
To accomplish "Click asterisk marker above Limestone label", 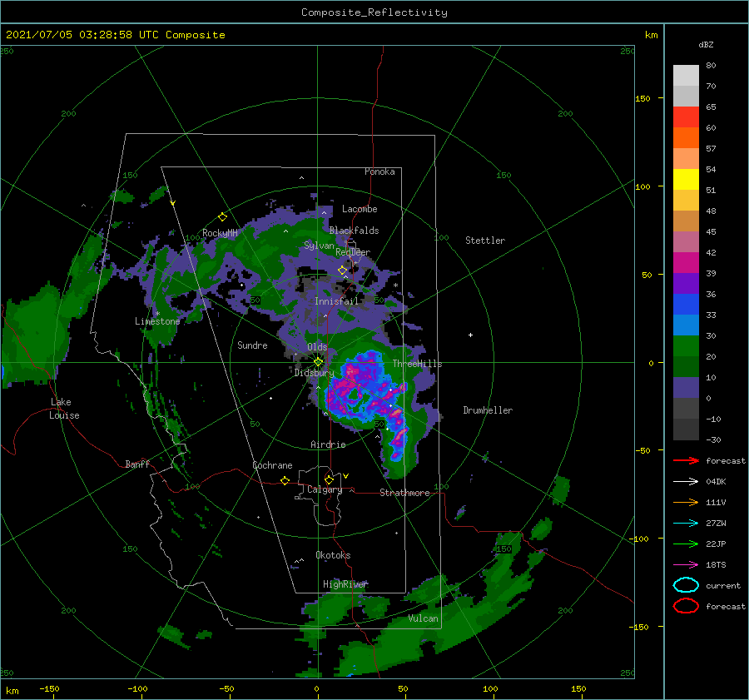I will tap(157, 314).
